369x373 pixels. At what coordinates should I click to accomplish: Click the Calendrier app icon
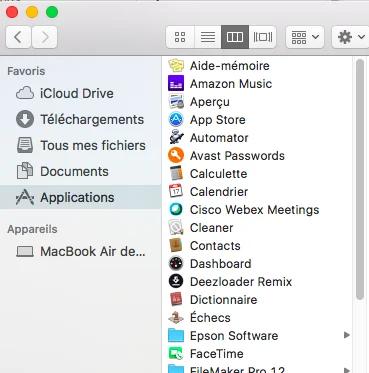(176, 192)
